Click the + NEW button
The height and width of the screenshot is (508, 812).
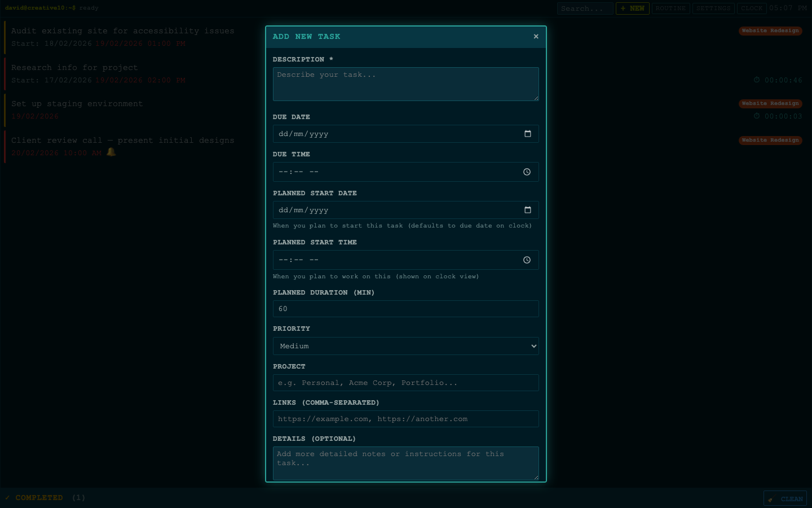(x=632, y=8)
